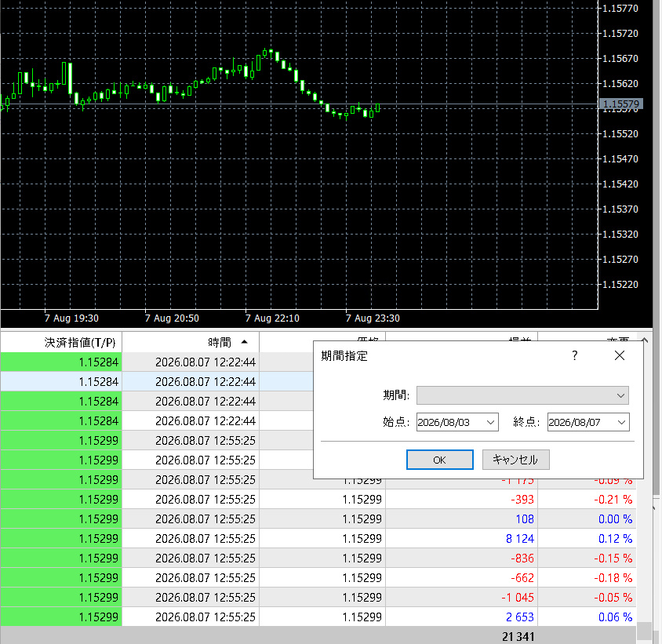The width and height of the screenshot is (662, 644).
Task: Click the current price label 1.15579
Action: (x=620, y=104)
